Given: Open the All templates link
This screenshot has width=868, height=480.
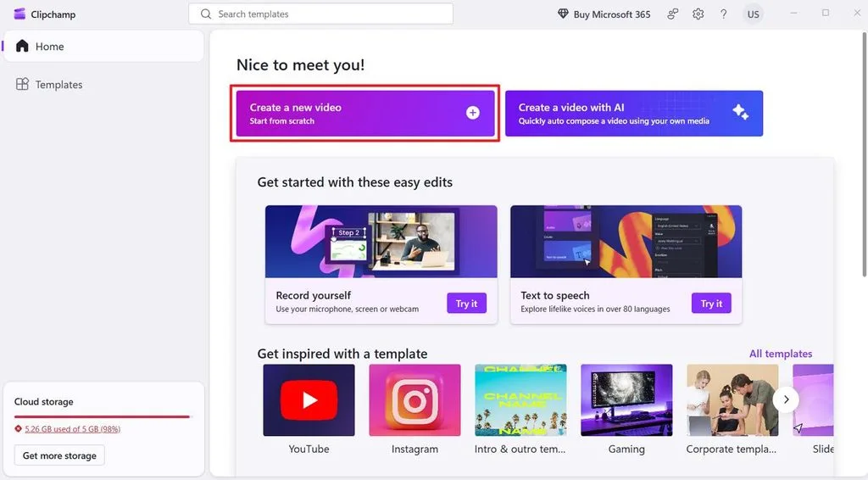Looking at the screenshot, I should click(x=781, y=354).
